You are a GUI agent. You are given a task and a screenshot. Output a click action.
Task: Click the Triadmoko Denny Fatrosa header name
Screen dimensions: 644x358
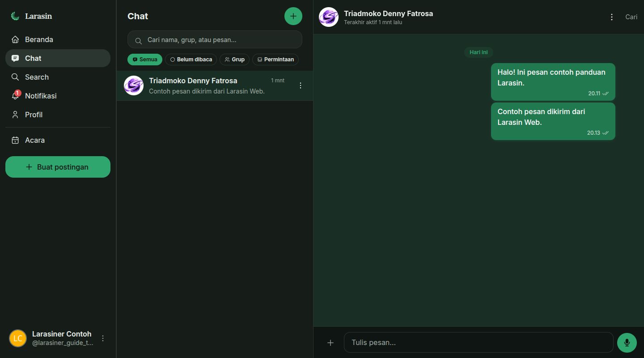(388, 13)
